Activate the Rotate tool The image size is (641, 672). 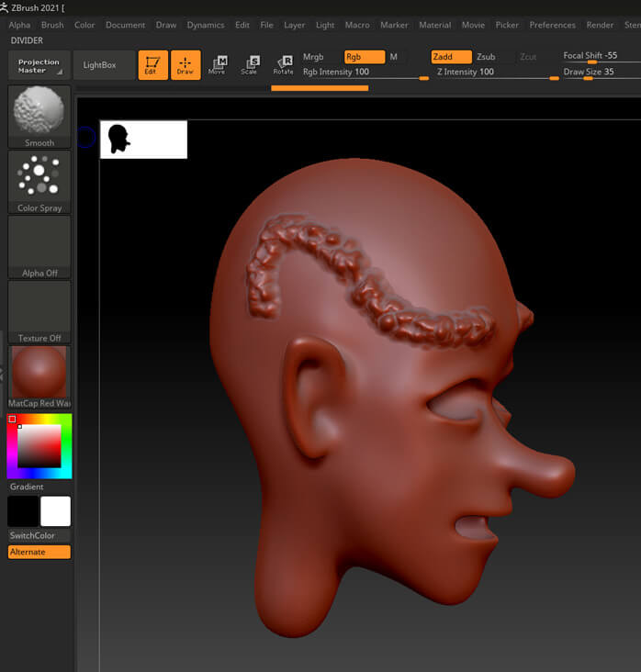point(284,65)
